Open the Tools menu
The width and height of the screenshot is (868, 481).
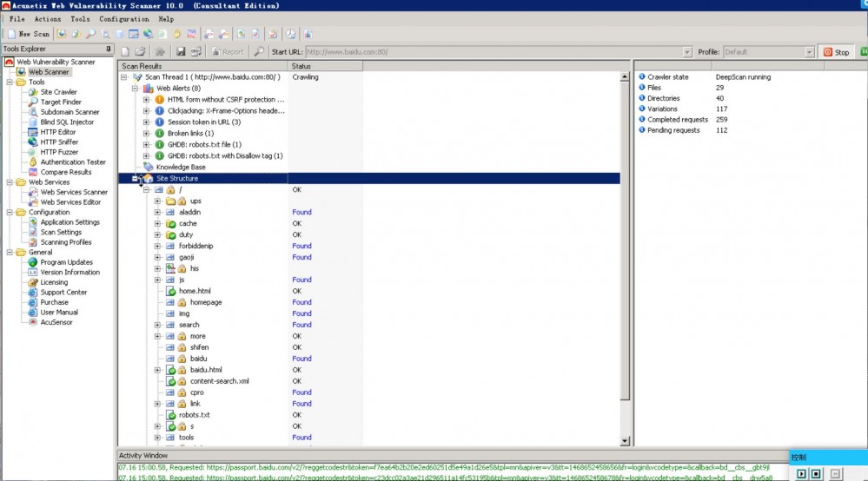pyautogui.click(x=80, y=18)
